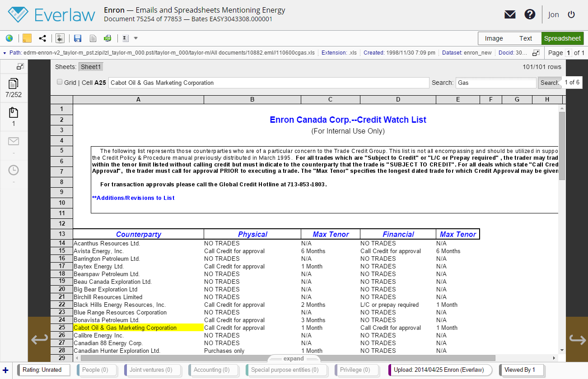This screenshot has height=379, width=588.
Task: Open messages via the envelope icon top right
Action: coord(509,14)
